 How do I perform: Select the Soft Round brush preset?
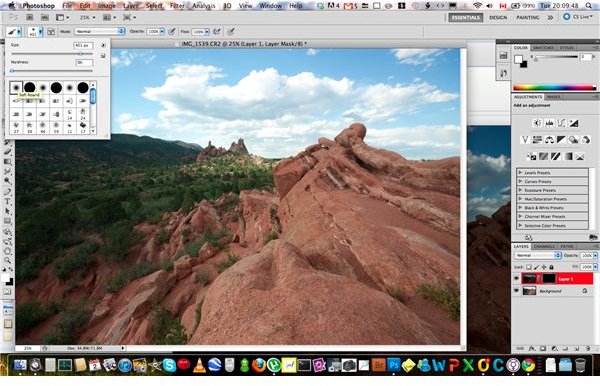click(16, 88)
